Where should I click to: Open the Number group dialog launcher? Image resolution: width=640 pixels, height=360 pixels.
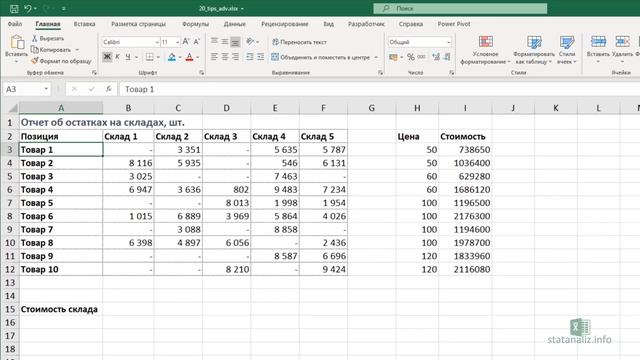click(451, 73)
